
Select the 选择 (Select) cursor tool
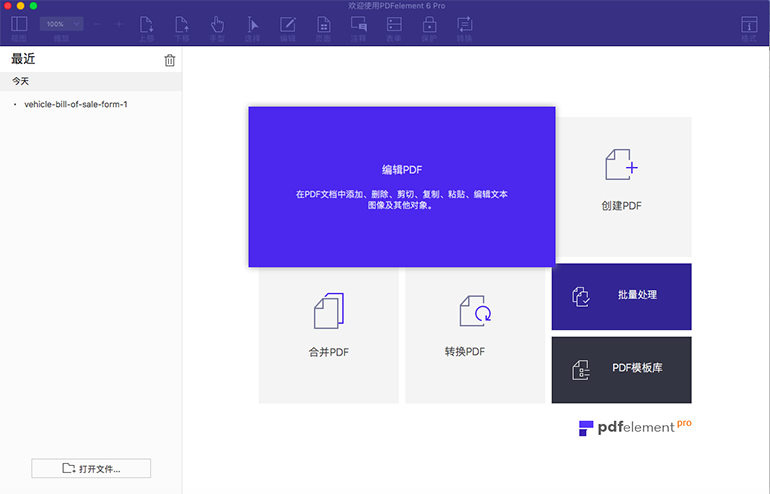(x=252, y=25)
